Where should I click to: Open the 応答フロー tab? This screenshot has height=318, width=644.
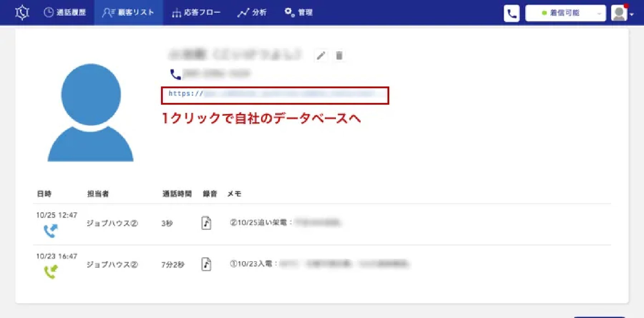(196, 13)
